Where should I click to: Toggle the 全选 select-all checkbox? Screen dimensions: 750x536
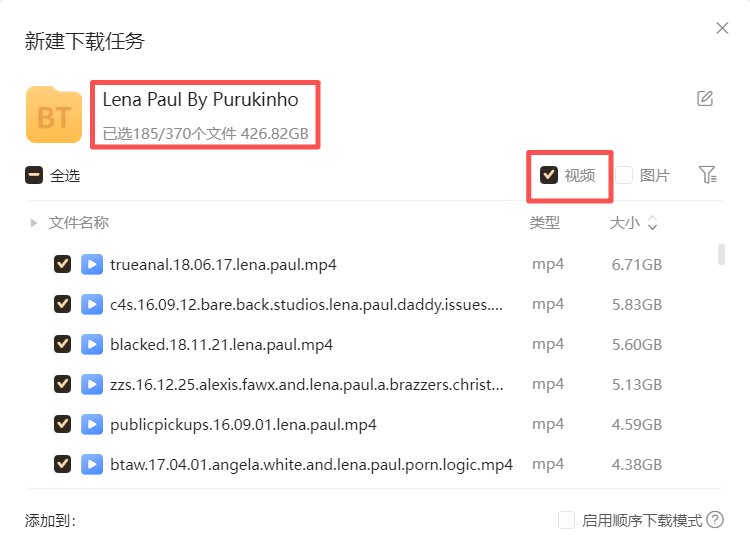[34, 175]
